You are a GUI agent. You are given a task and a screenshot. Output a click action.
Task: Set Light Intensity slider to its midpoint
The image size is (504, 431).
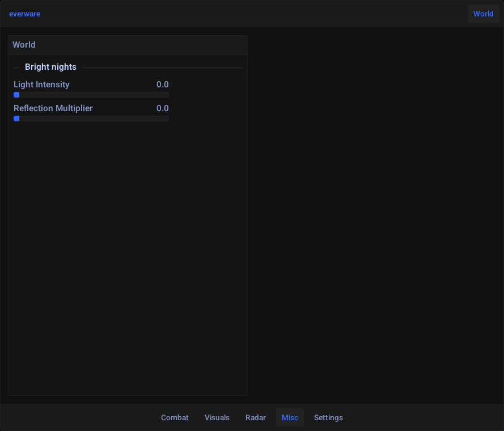[91, 95]
